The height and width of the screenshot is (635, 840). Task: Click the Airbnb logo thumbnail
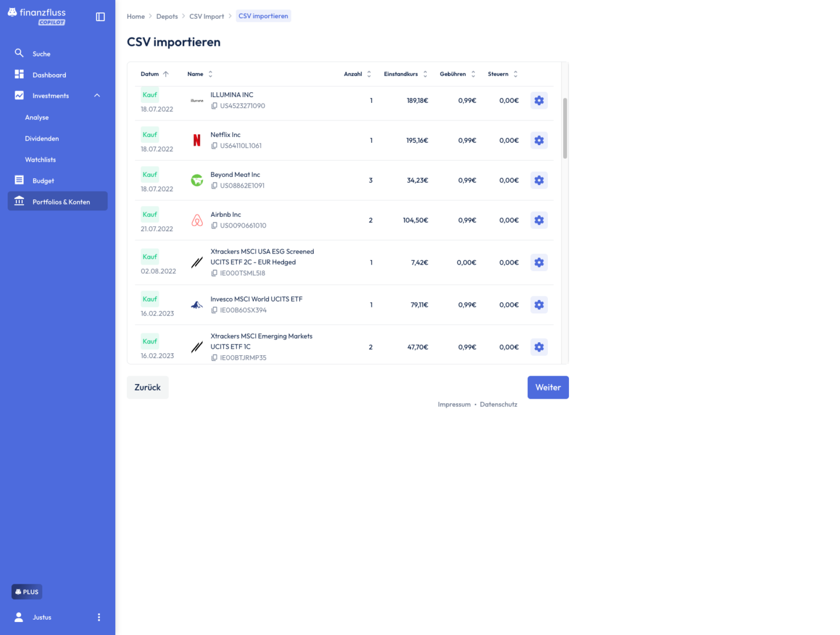click(x=197, y=220)
